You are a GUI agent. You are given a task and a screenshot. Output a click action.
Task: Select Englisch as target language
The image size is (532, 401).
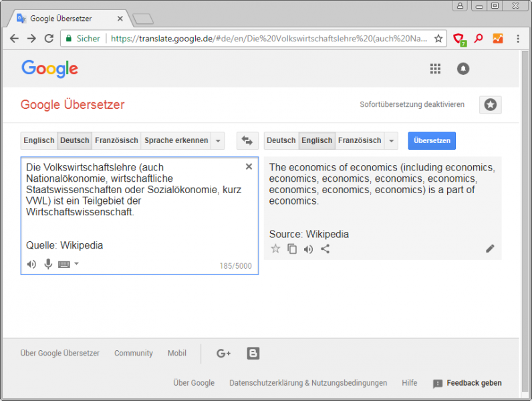(x=317, y=140)
